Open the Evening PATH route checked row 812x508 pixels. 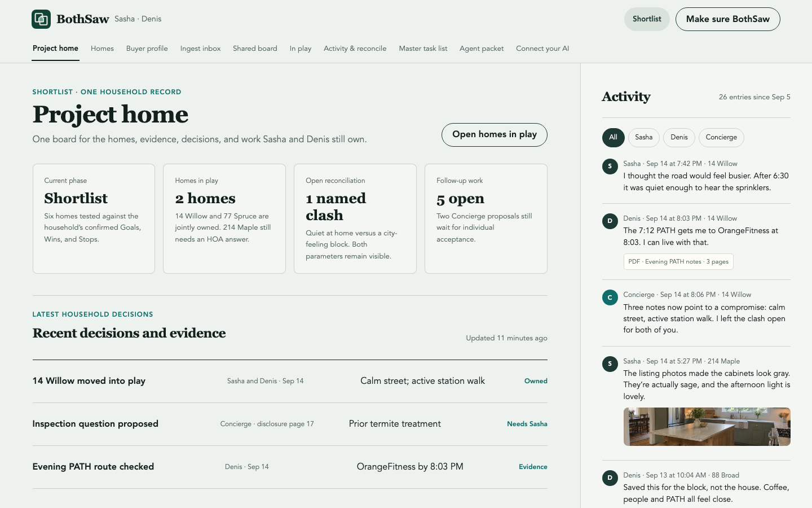[290, 467]
